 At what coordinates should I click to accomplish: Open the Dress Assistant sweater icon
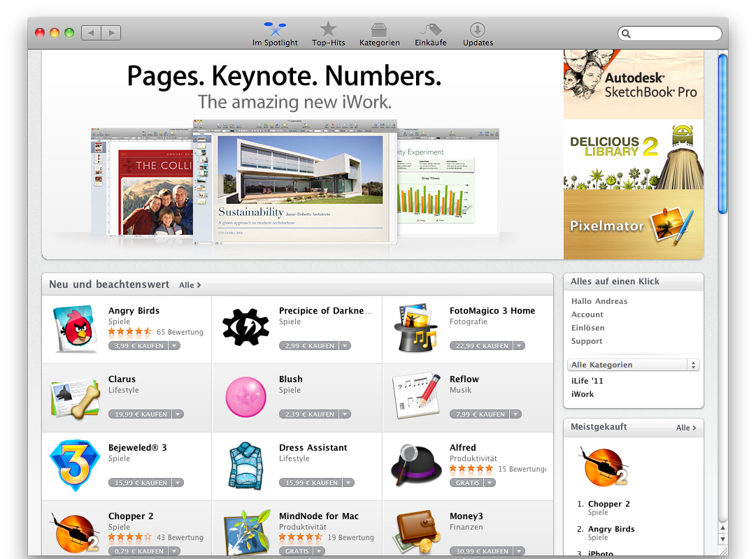pos(246,466)
